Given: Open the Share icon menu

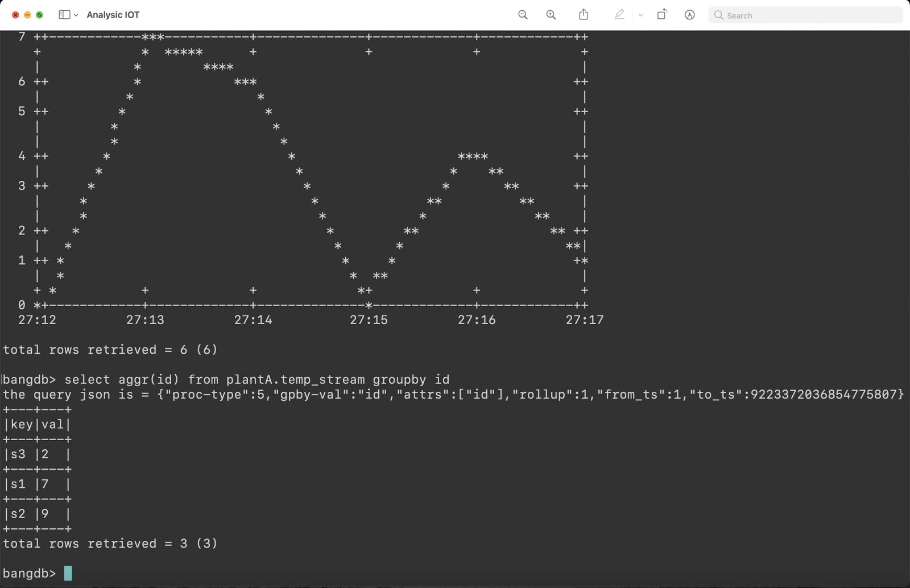Looking at the screenshot, I should 584,15.
